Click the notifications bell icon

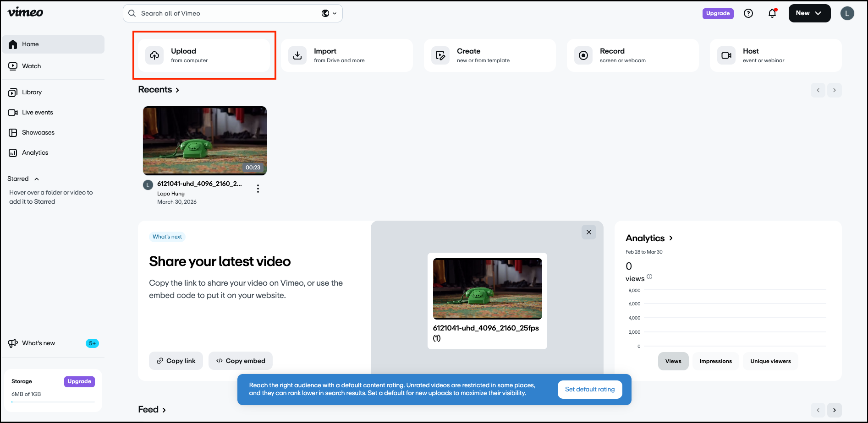[x=772, y=13]
